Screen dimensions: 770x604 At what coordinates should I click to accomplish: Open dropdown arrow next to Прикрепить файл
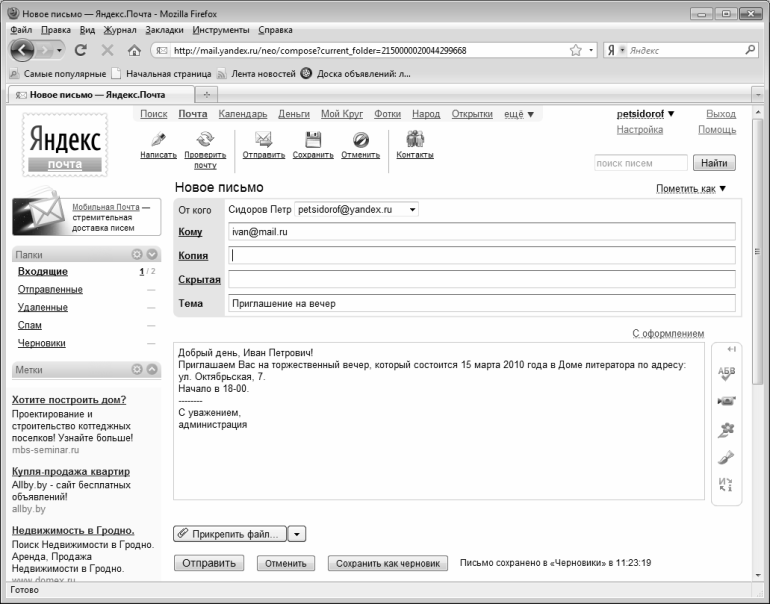[297, 534]
